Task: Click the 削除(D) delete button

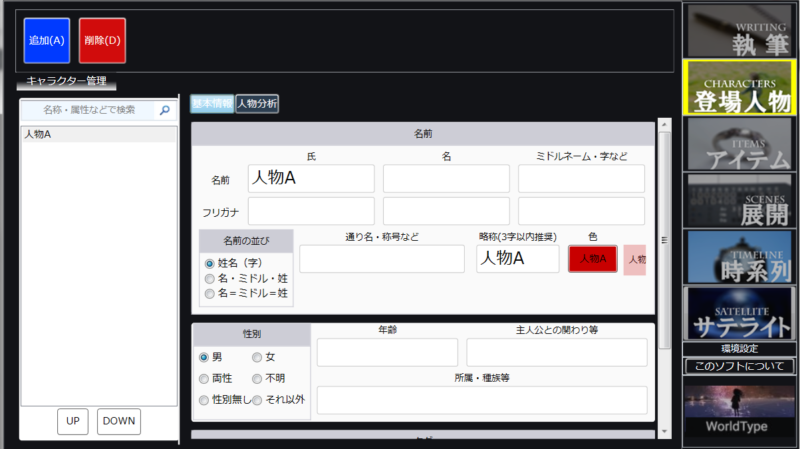Action: tap(103, 41)
